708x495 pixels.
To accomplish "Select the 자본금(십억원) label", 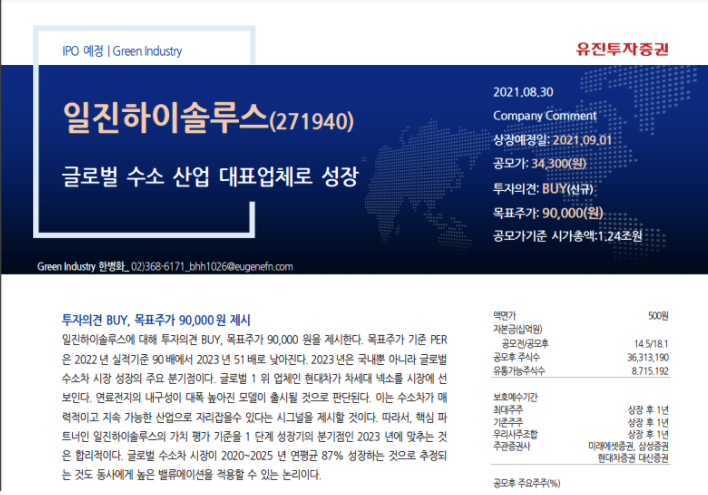I will [x=517, y=329].
